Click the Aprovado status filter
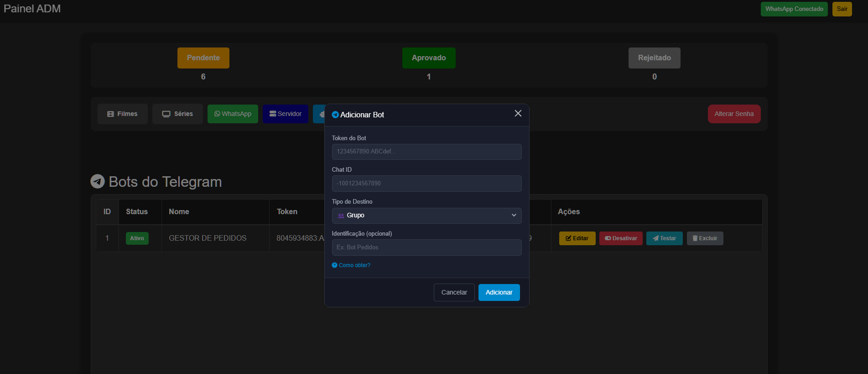Viewport: 868px width, 374px height. 428,58
